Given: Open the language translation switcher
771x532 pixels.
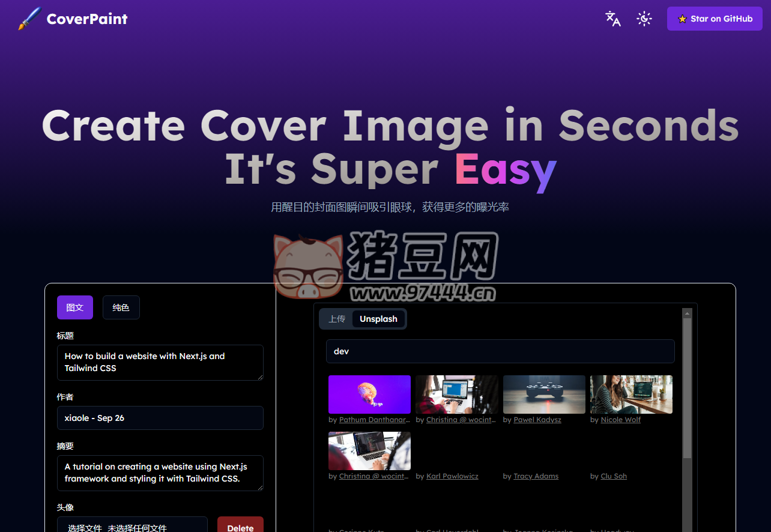Looking at the screenshot, I should tap(612, 19).
